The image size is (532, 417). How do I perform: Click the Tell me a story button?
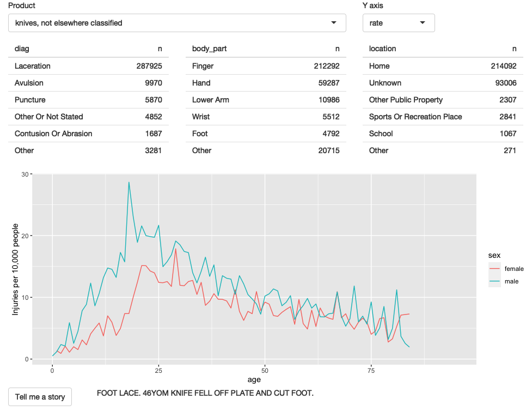40,397
